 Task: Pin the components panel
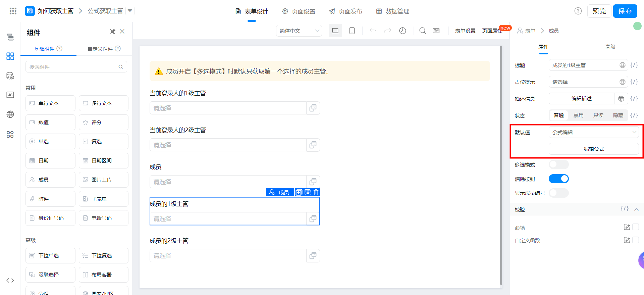pyautogui.click(x=113, y=32)
